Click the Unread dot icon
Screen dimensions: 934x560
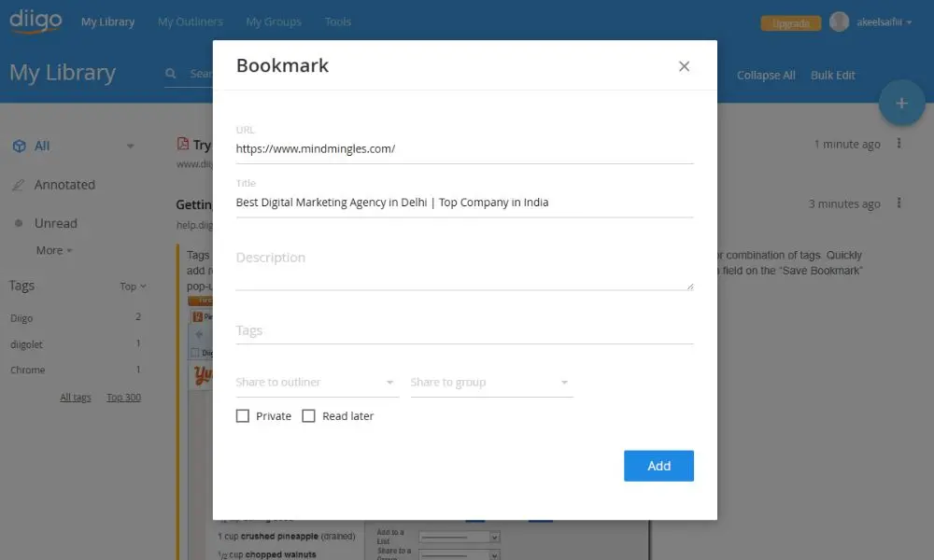click(19, 223)
